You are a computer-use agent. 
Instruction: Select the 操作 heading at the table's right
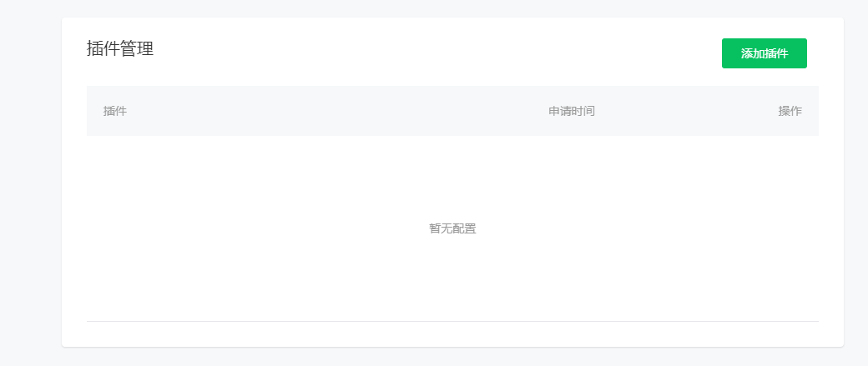790,111
